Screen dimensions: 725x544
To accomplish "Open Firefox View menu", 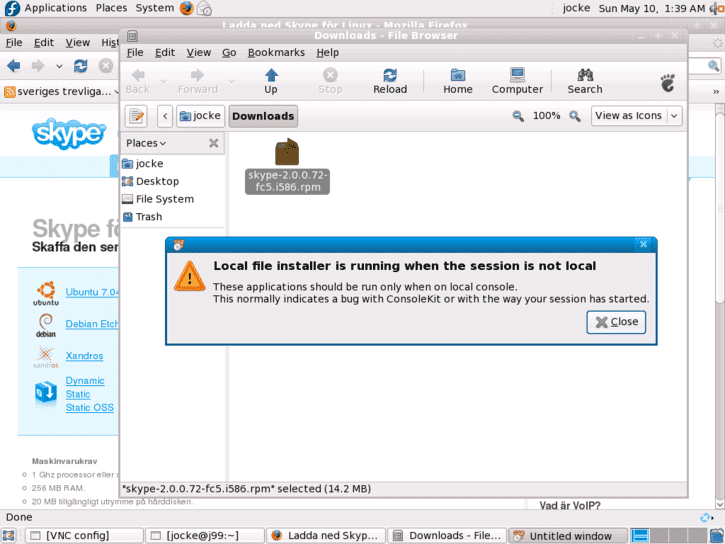I will coord(77,43).
